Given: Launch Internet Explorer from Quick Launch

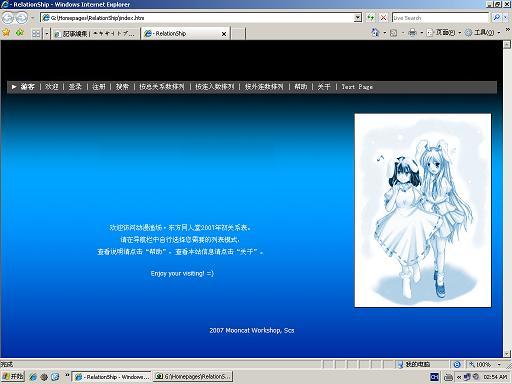Looking at the screenshot, I should click(x=33, y=377).
